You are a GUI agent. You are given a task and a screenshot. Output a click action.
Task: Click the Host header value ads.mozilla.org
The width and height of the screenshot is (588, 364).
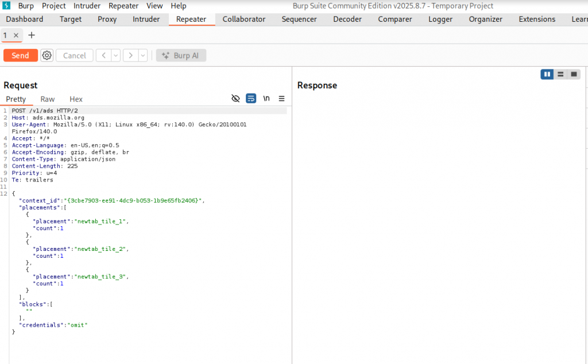(x=58, y=118)
